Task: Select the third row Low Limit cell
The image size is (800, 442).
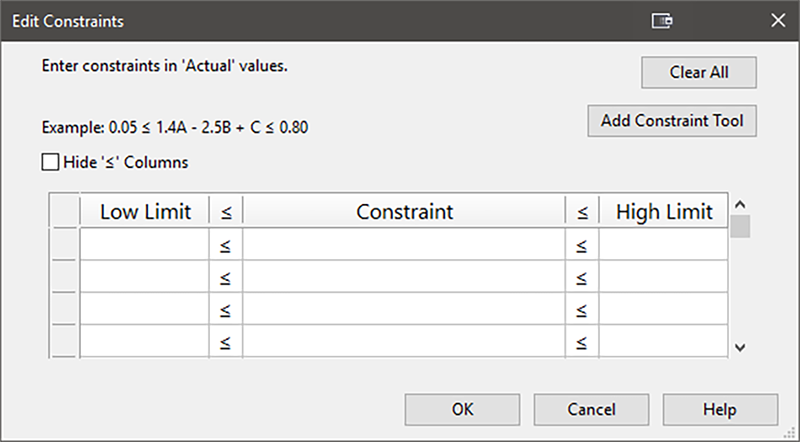Action: [144, 309]
